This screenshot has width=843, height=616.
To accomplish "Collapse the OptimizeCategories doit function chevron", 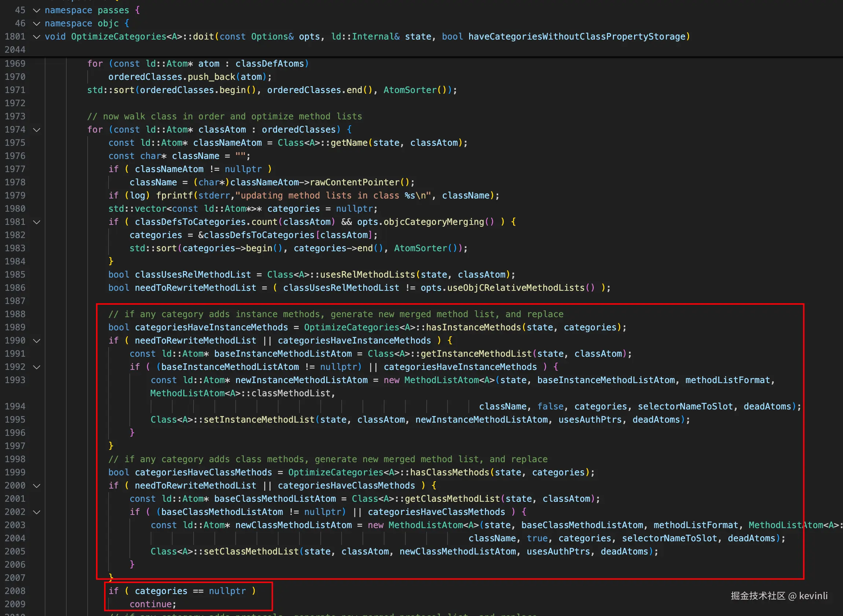I will coord(37,37).
